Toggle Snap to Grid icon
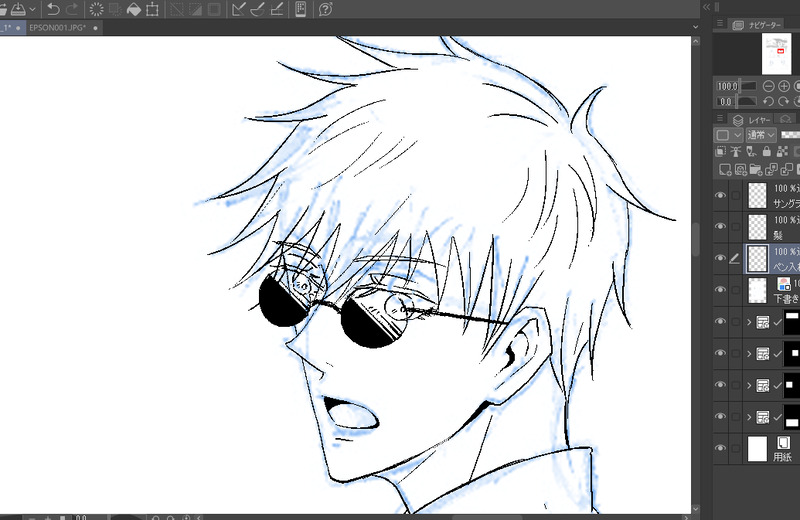The width and height of the screenshot is (800, 520). click(276, 9)
